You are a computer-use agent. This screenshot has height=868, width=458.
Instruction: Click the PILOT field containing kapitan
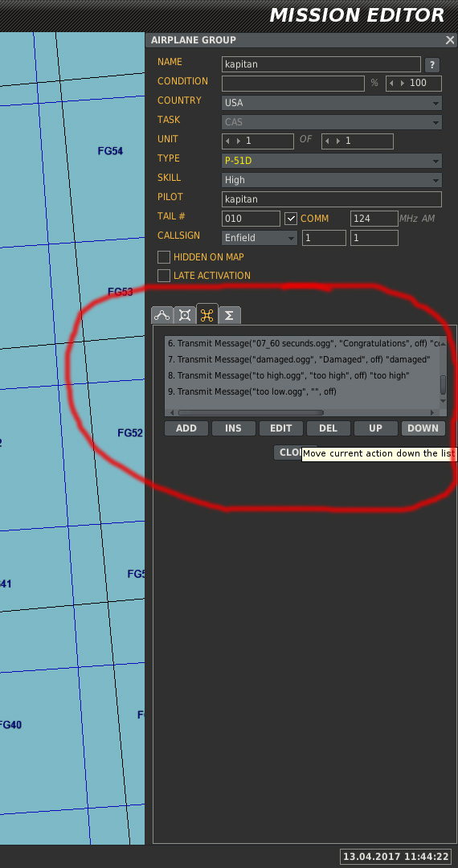[x=332, y=199]
